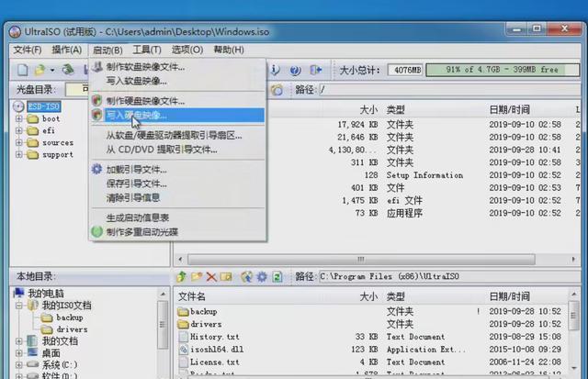Click the backup folder icon in file list

183,312
